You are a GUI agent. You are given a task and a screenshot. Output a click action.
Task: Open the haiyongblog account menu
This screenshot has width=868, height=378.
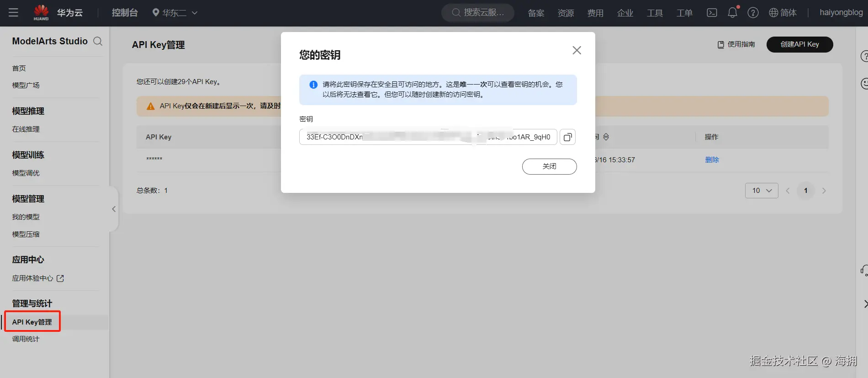(x=841, y=13)
